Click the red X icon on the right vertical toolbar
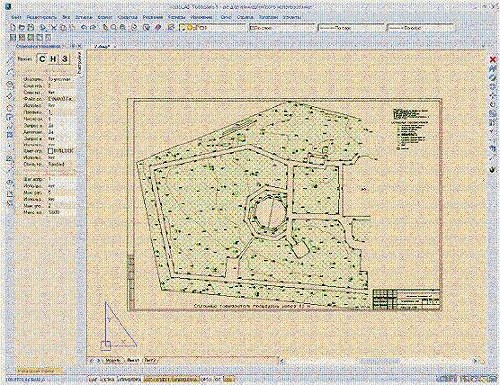 tap(493, 59)
